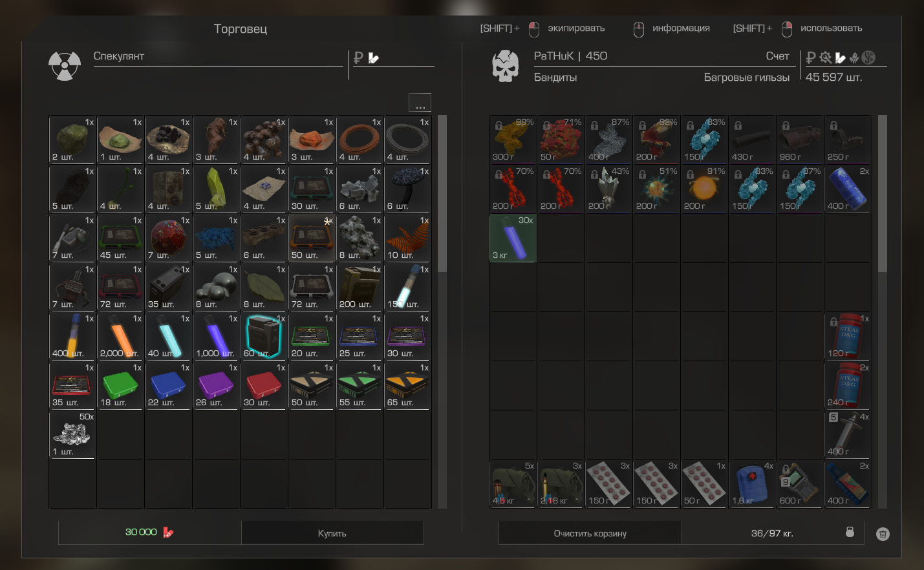Click the blue energy drink can 2x 400 г

click(x=848, y=189)
